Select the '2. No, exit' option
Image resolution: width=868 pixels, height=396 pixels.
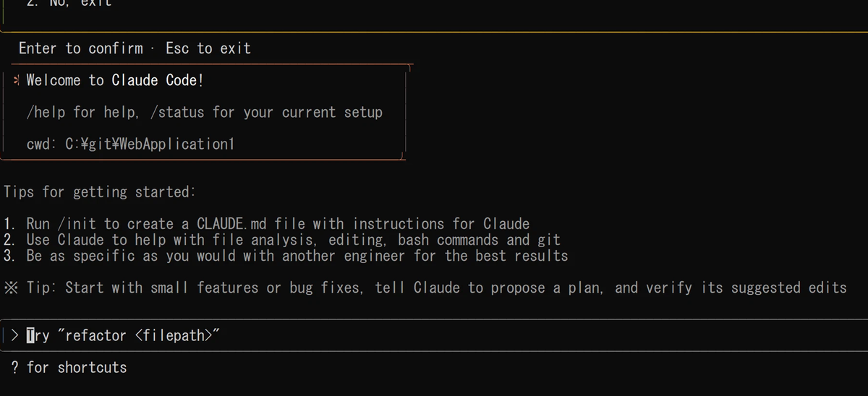coord(69,3)
